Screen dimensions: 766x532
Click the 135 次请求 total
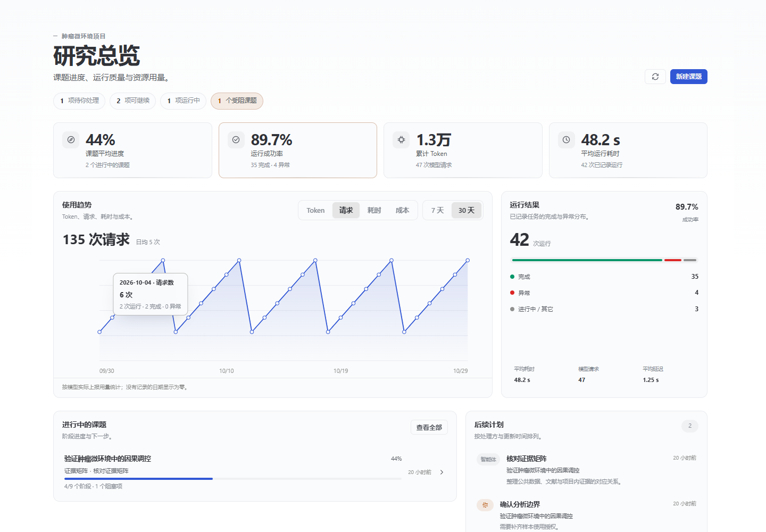point(96,240)
